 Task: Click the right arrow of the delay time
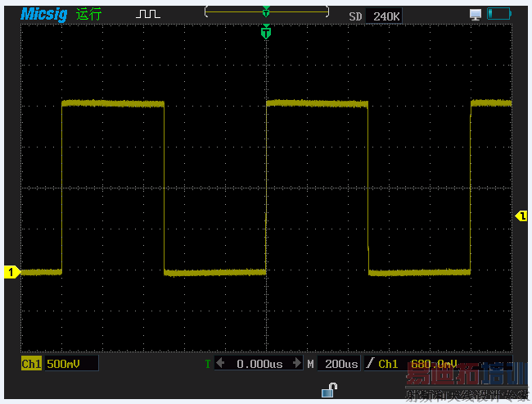(x=297, y=363)
